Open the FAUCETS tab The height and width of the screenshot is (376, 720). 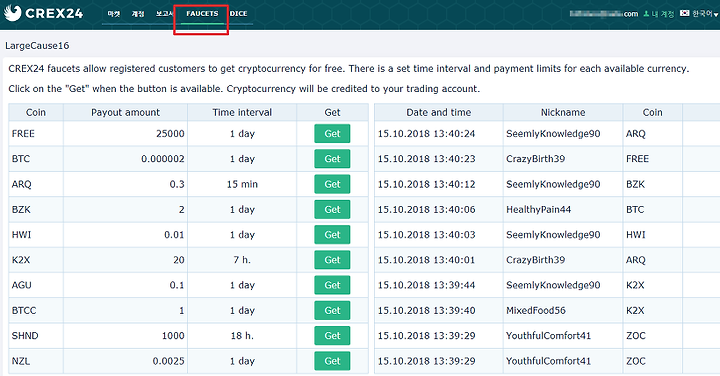202,14
